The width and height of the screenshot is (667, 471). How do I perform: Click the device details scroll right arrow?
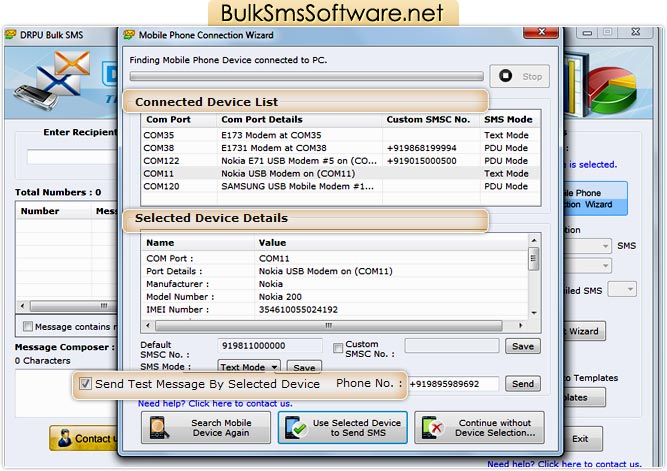click(x=520, y=325)
